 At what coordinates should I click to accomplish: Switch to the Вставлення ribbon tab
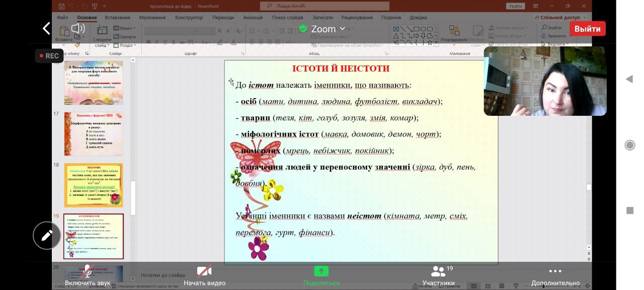[118, 18]
